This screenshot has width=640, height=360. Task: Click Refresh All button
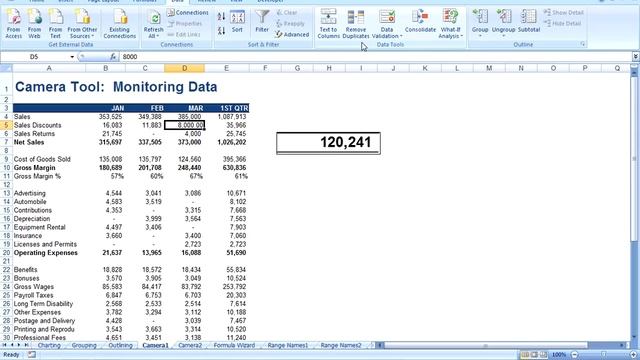(153, 24)
